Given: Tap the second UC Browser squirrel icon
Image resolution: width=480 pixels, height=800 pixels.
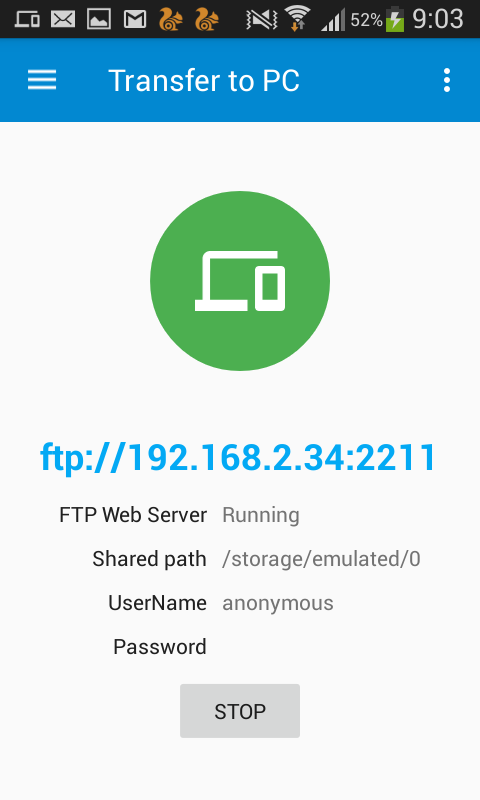Looking at the screenshot, I should click(x=207, y=19).
